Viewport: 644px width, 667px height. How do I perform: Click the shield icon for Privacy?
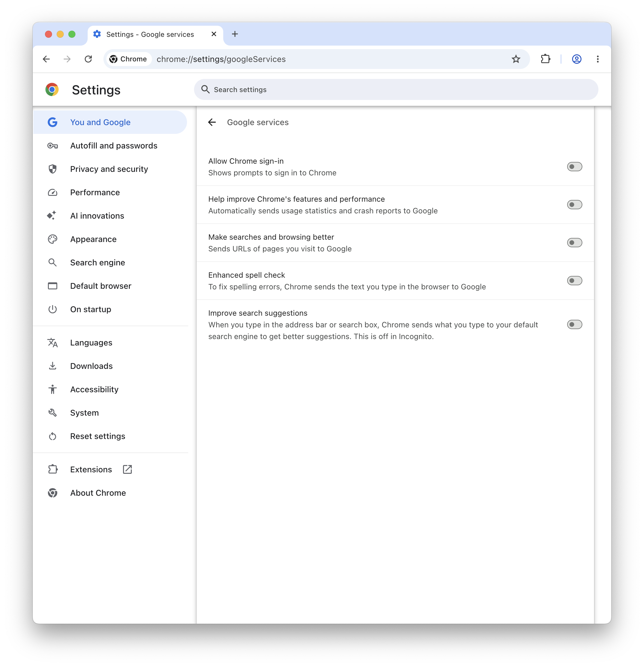52,169
